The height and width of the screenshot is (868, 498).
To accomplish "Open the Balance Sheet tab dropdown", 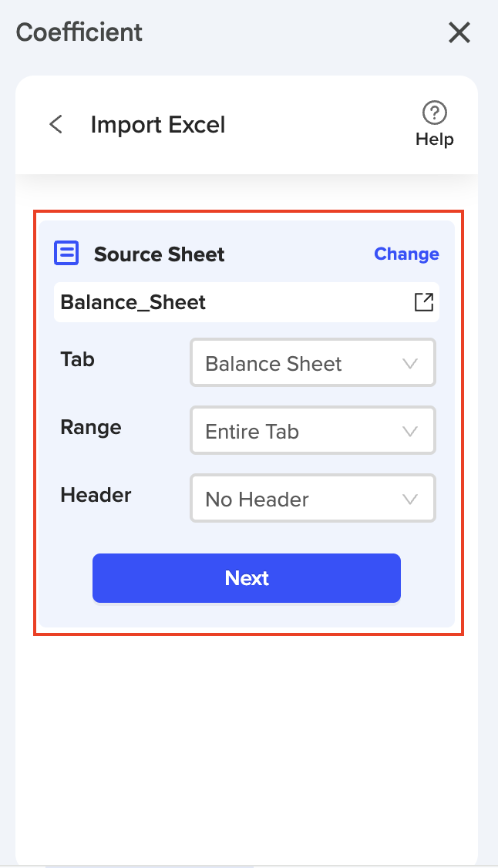I will click(x=312, y=363).
